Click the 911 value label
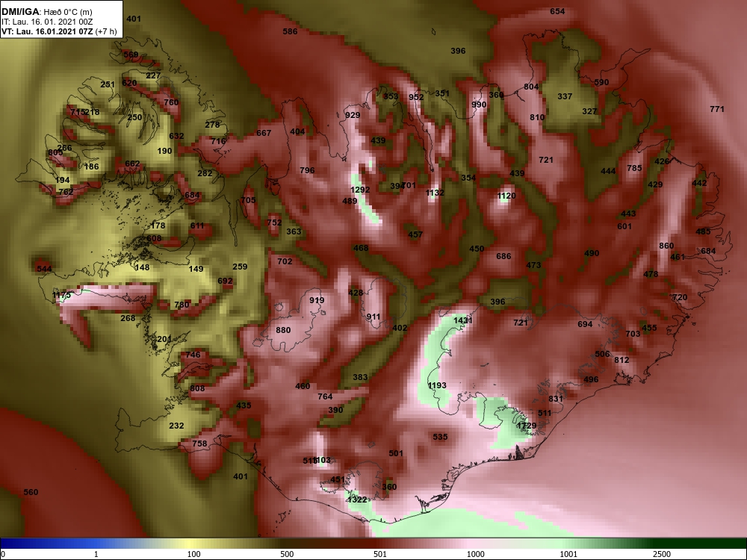747x560 pixels. point(373,317)
